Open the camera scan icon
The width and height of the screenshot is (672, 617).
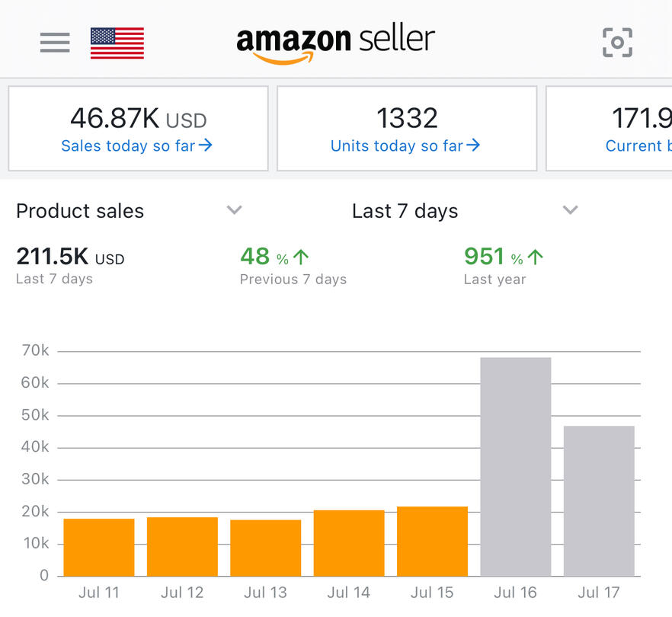617,43
